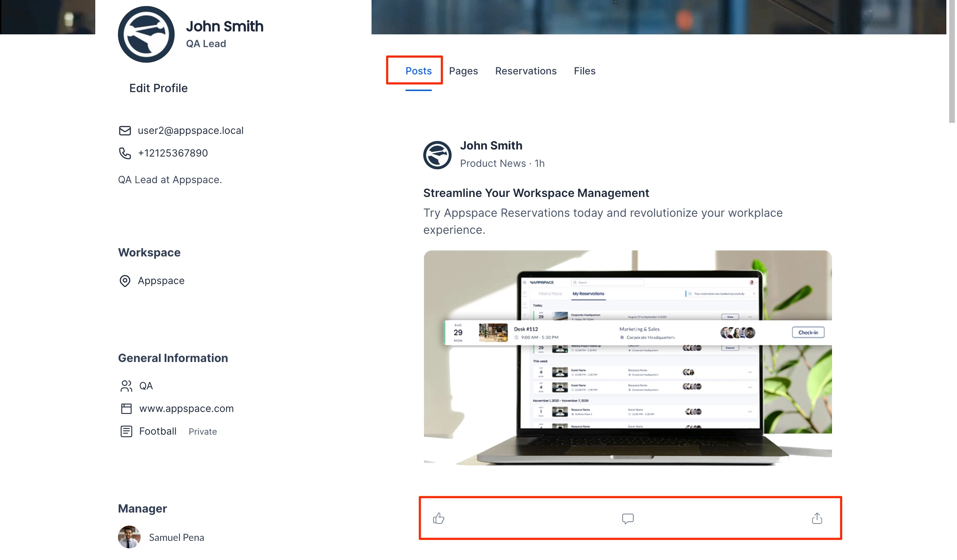Share the post using the share icon
Image resolution: width=957 pixels, height=560 pixels.
tap(817, 519)
